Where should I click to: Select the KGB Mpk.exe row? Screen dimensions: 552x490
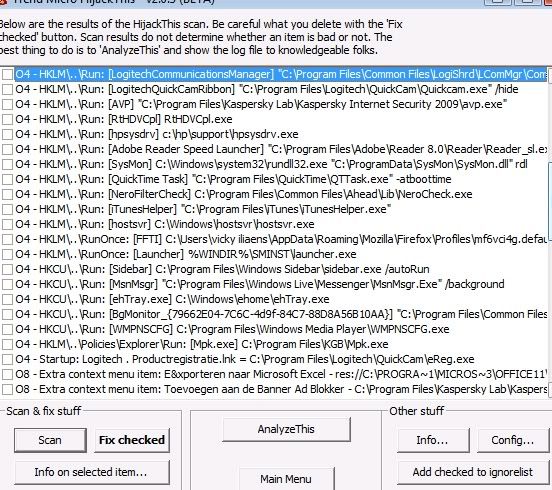(202, 344)
